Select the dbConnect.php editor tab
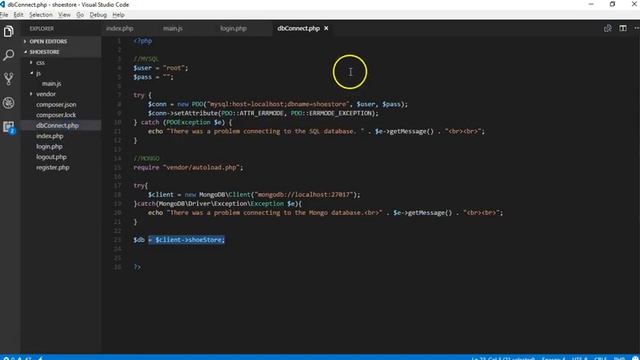Image resolution: width=640 pixels, height=360 pixels. 298,28
